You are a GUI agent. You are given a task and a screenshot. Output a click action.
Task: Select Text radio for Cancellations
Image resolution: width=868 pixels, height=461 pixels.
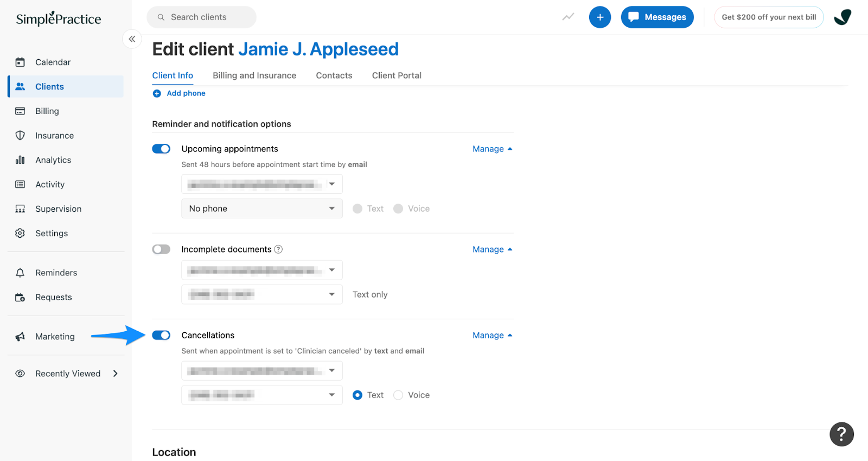358,395
